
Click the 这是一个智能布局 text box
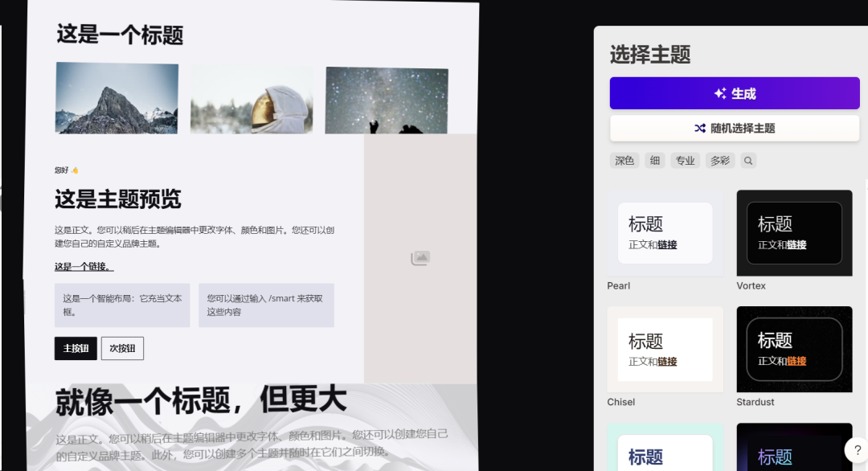coord(122,305)
